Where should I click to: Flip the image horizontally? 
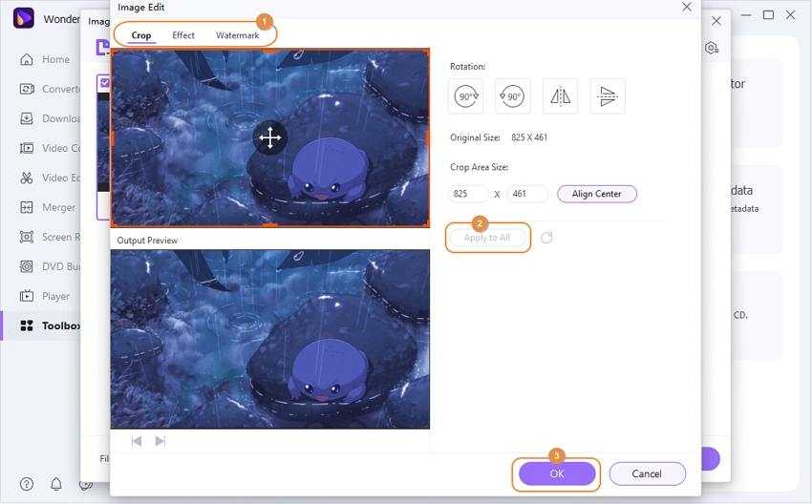pos(561,96)
